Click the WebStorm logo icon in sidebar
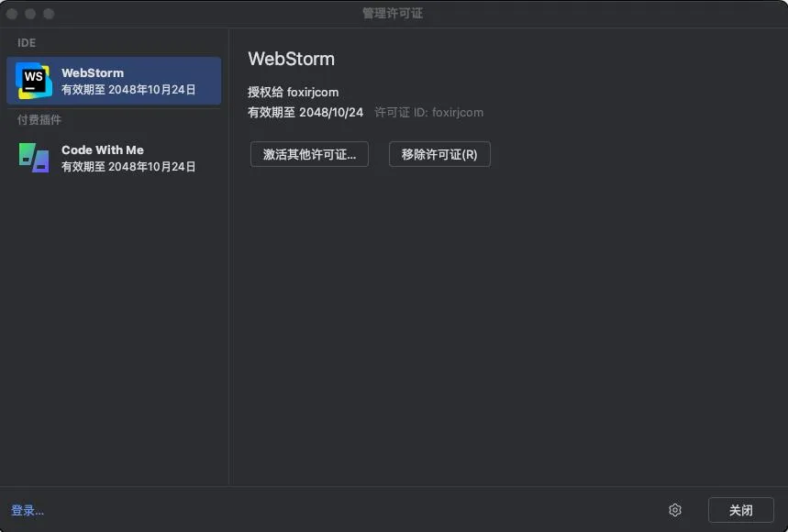 pos(34,81)
